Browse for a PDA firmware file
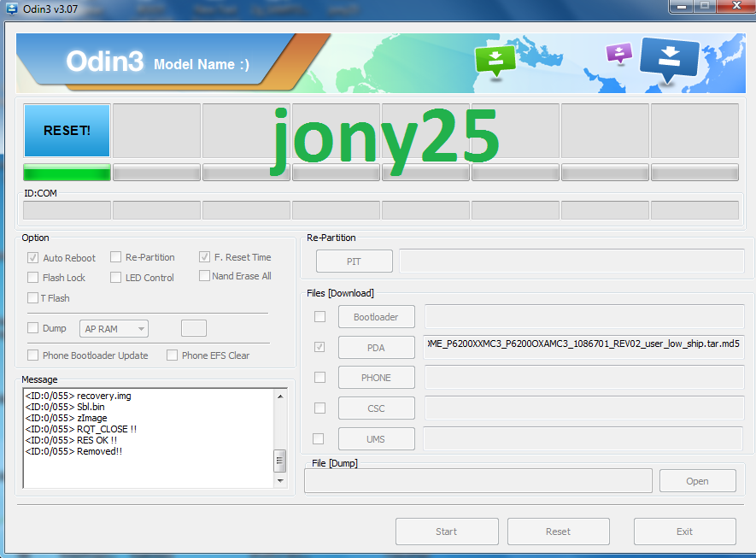The image size is (756, 558). [x=377, y=347]
